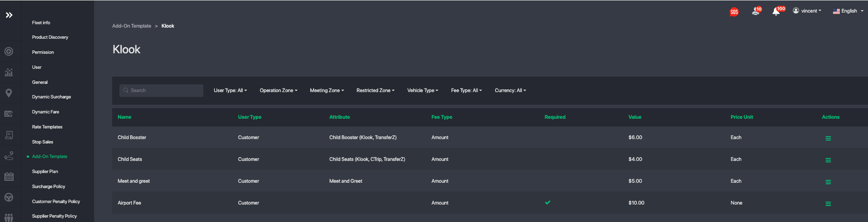The width and height of the screenshot is (868, 222).
Task: Open the Operation Zone filter dropdown
Action: [x=278, y=90]
